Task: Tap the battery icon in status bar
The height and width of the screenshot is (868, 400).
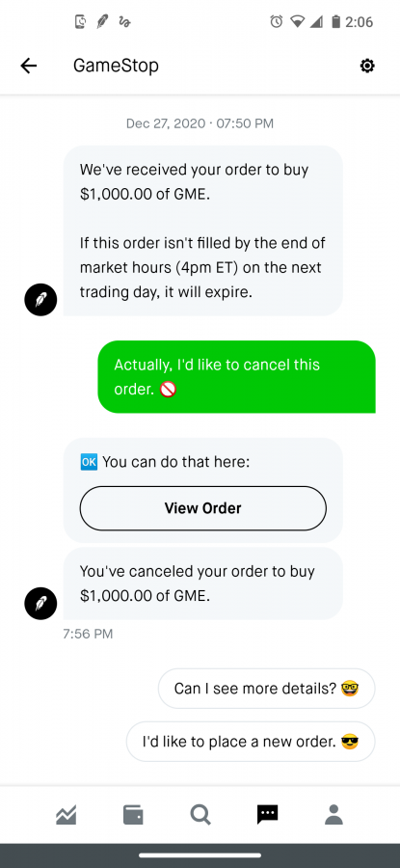Action: click(335, 22)
